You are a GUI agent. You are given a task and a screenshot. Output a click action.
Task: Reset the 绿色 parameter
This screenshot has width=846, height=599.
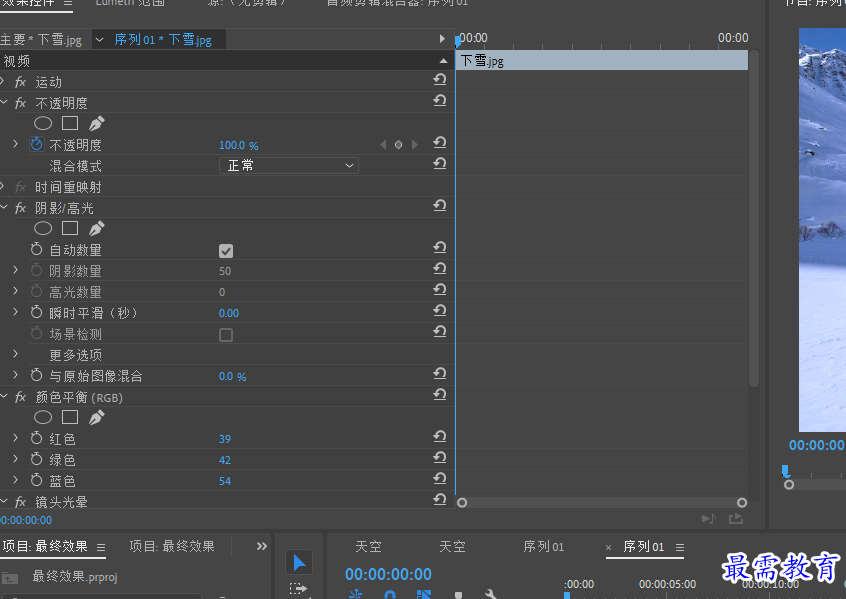pyautogui.click(x=440, y=458)
